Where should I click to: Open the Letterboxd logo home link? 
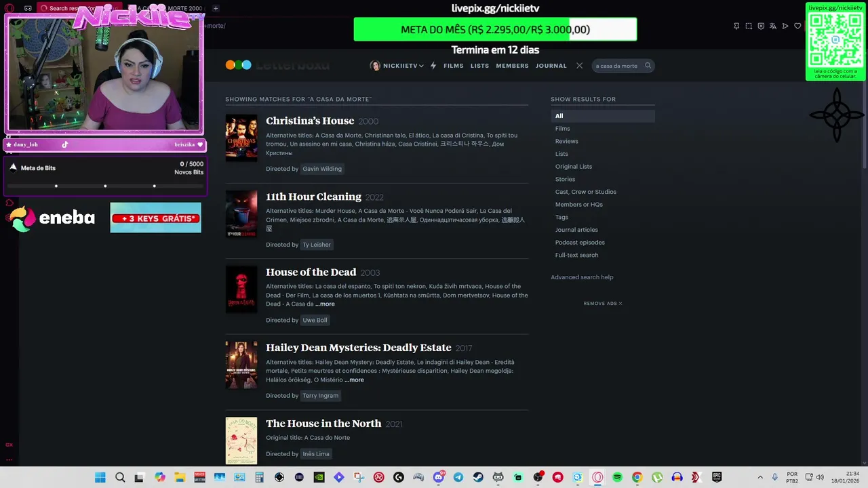coord(277,65)
